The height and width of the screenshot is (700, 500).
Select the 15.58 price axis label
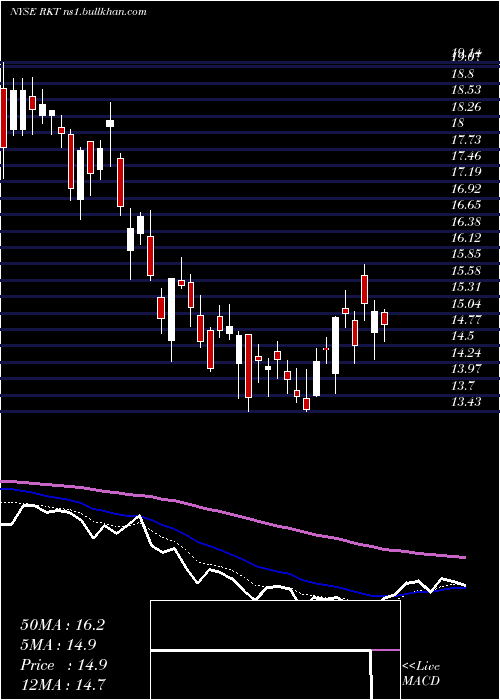coord(466,271)
